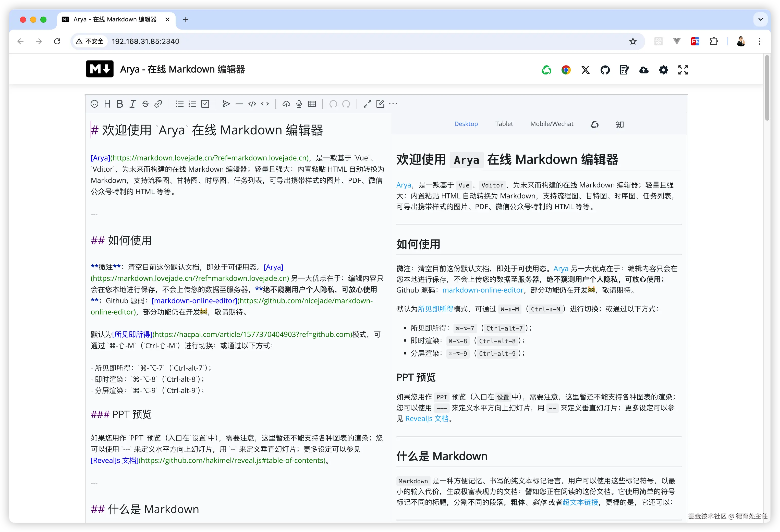Click the page vertical scrollbar
The height and width of the screenshot is (532, 780).
[767, 88]
